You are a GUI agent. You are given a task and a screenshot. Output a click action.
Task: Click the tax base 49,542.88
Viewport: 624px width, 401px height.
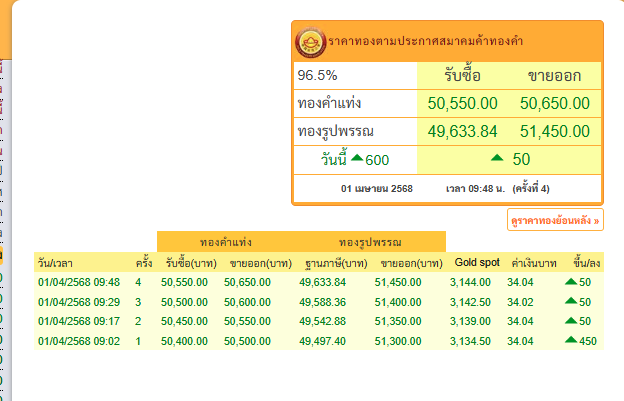click(x=322, y=321)
